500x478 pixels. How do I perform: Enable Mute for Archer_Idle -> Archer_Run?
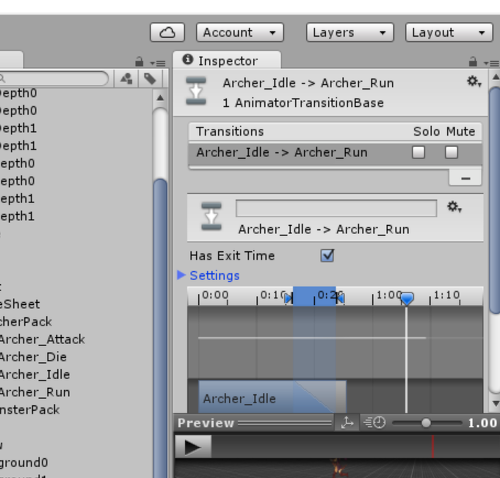(x=451, y=153)
